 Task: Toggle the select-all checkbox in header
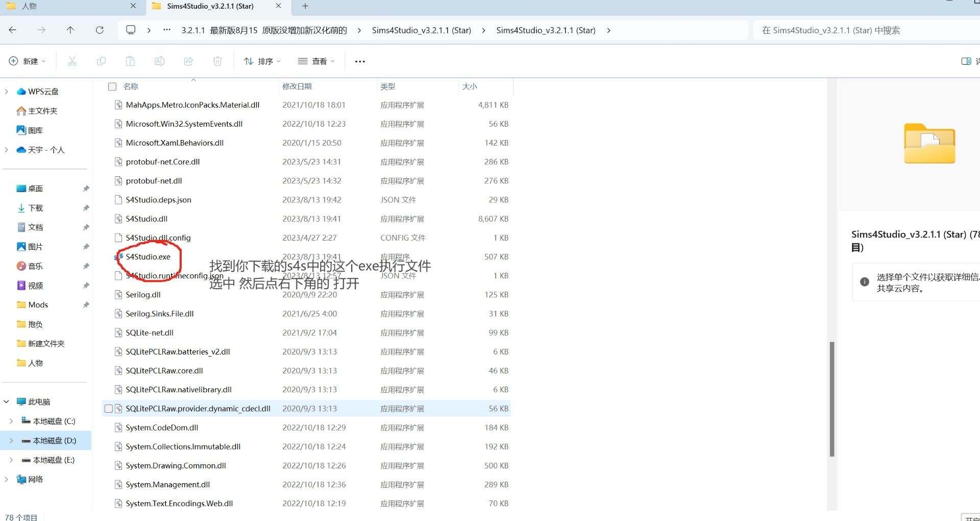pyautogui.click(x=112, y=86)
